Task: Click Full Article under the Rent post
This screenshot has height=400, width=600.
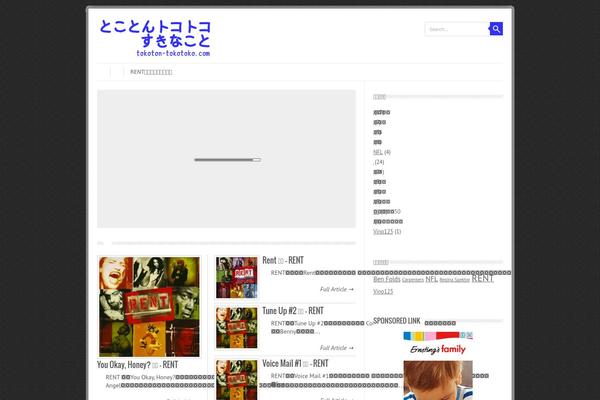Action: (337, 289)
